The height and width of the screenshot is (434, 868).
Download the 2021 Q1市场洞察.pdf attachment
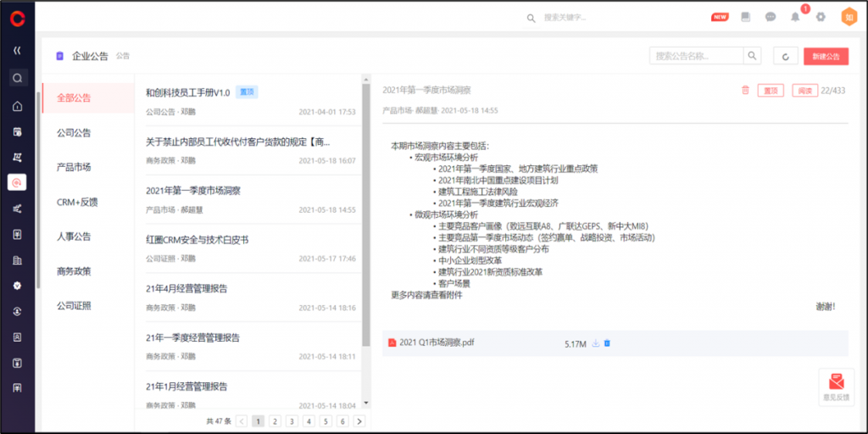pos(595,343)
